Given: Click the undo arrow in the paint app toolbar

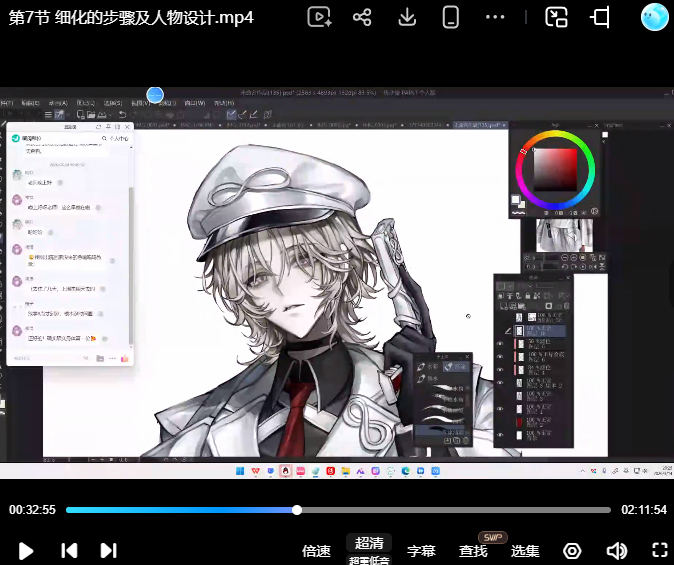Looking at the screenshot, I should (122, 114).
